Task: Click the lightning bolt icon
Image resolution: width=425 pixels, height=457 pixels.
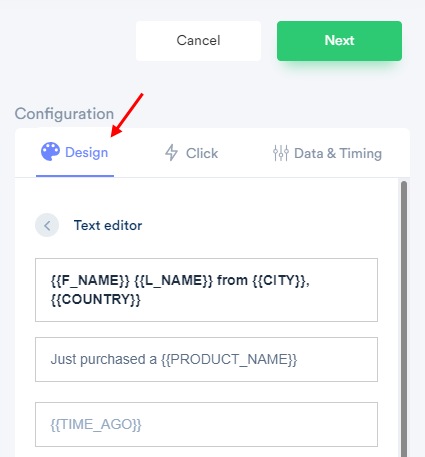Action: [171, 153]
